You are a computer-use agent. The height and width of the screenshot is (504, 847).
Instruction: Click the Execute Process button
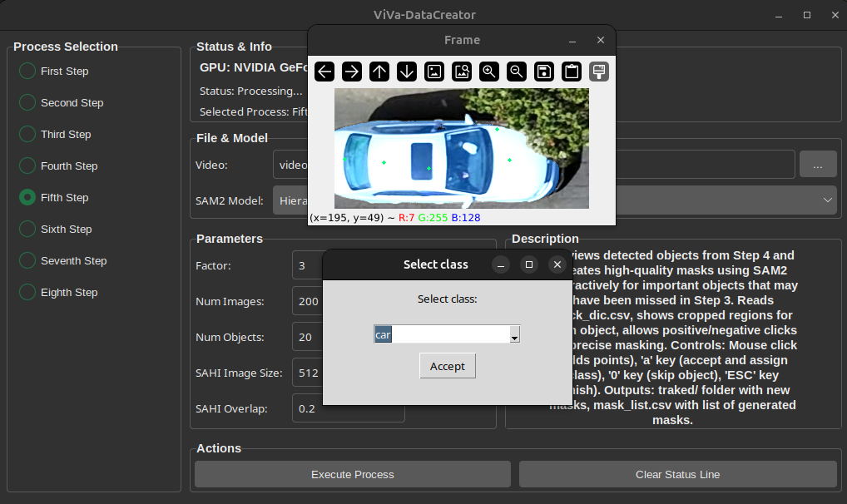click(x=352, y=474)
